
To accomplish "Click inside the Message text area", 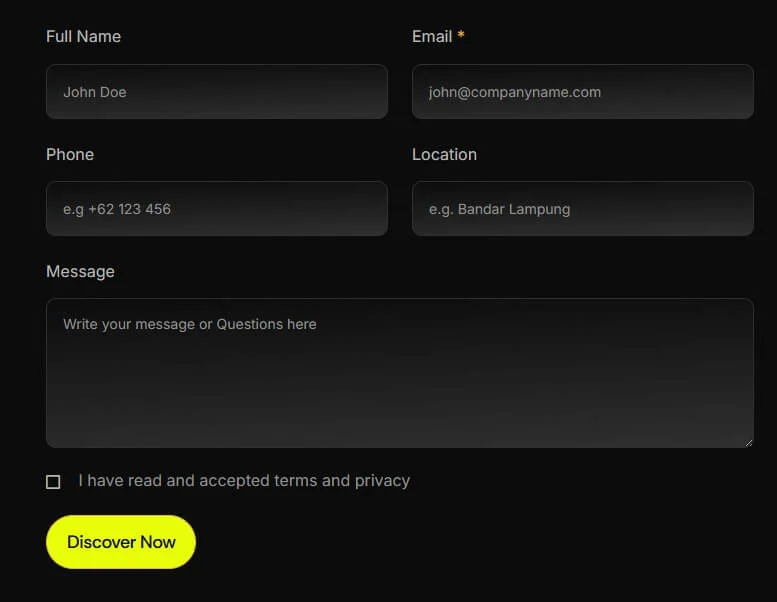I will coord(400,373).
